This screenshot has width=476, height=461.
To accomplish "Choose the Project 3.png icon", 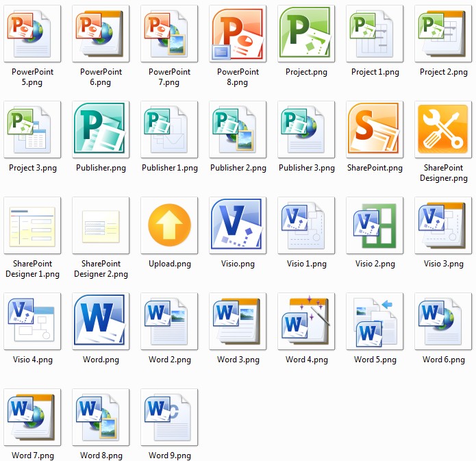I will (x=32, y=129).
